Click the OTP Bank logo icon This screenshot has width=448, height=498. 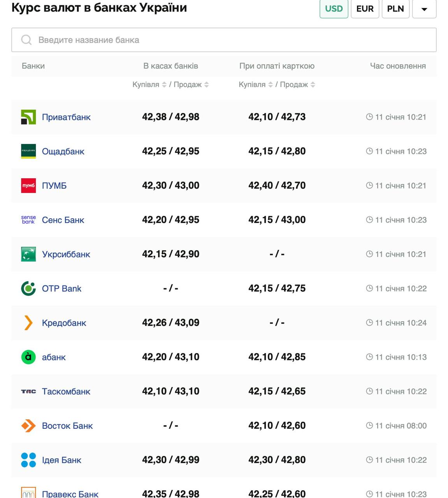(28, 288)
